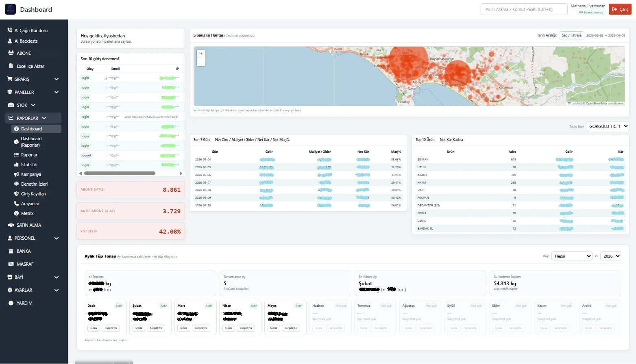Zoom out on the delivery heat map

pos(201,62)
